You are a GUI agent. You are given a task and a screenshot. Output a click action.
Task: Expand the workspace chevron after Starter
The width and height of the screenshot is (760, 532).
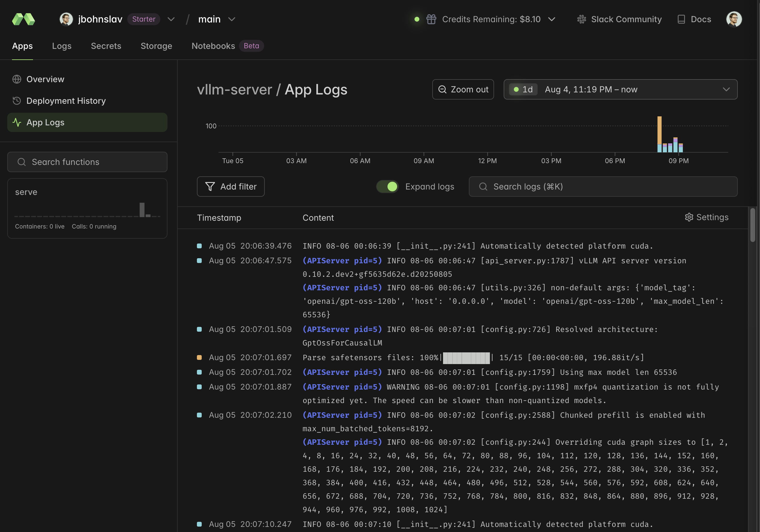pos(171,19)
